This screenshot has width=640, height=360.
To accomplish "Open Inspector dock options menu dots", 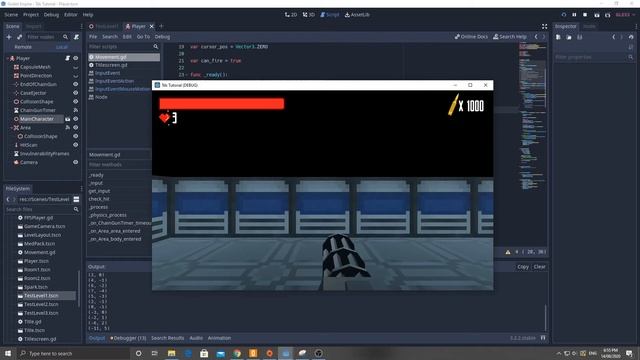I will [636, 27].
